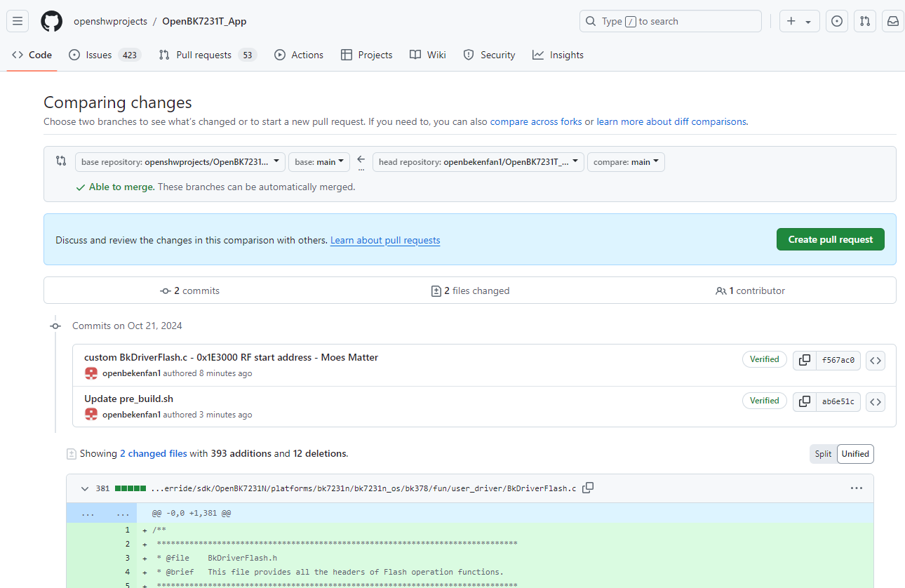Switch to the Pull requests tab

click(x=208, y=55)
